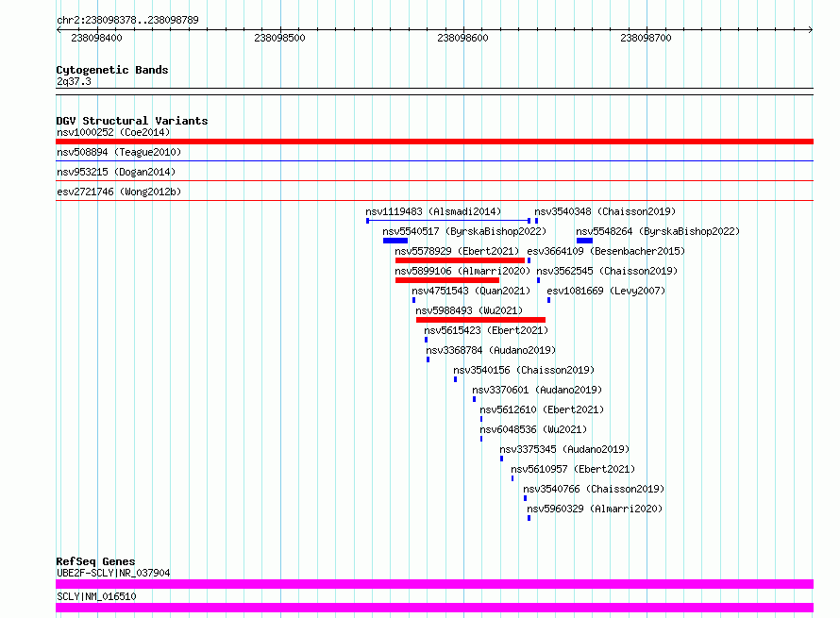Open the esv2721746 (Wong2012b) variant label
The image size is (840, 618).
(x=119, y=192)
